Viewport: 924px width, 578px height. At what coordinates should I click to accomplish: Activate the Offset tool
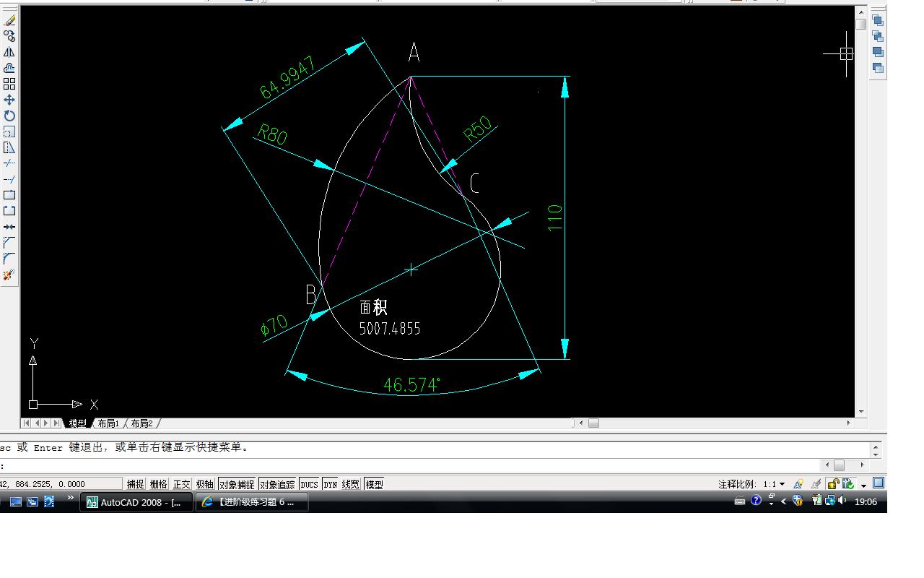tap(9, 68)
